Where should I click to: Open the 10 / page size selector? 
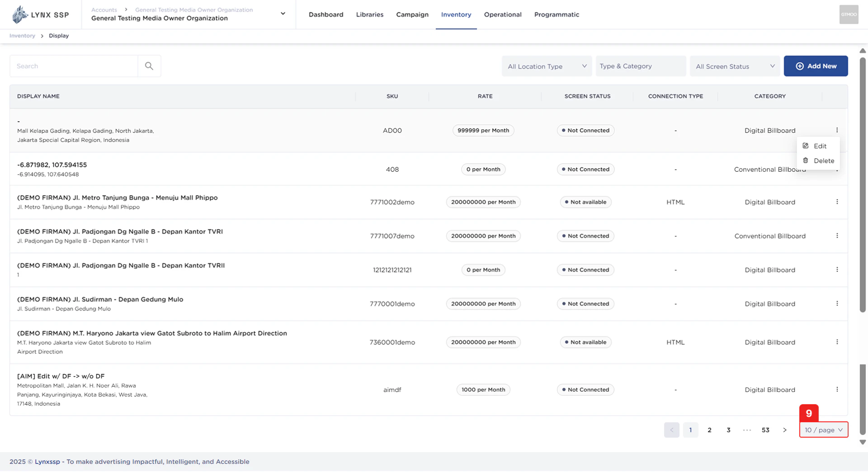pyautogui.click(x=823, y=430)
